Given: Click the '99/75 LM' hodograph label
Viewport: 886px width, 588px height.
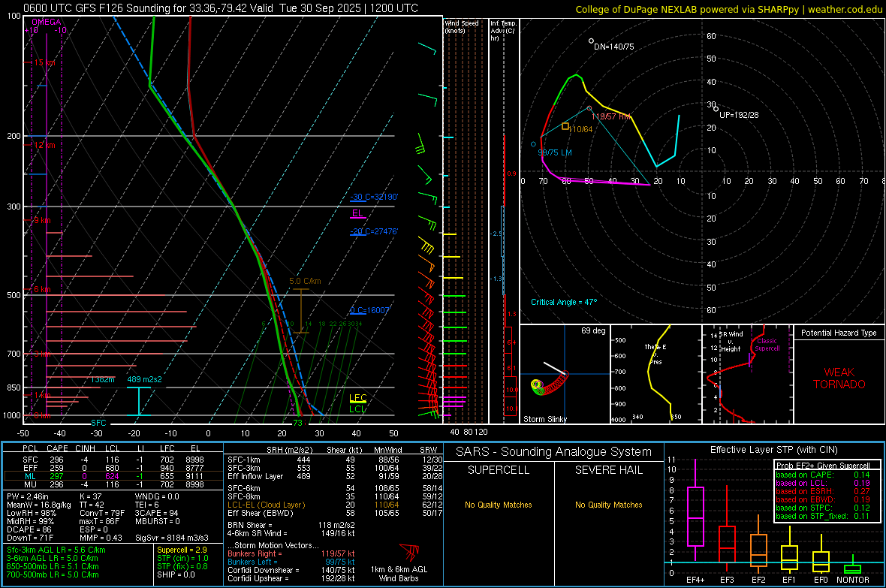Looking at the screenshot, I should click(x=555, y=152).
